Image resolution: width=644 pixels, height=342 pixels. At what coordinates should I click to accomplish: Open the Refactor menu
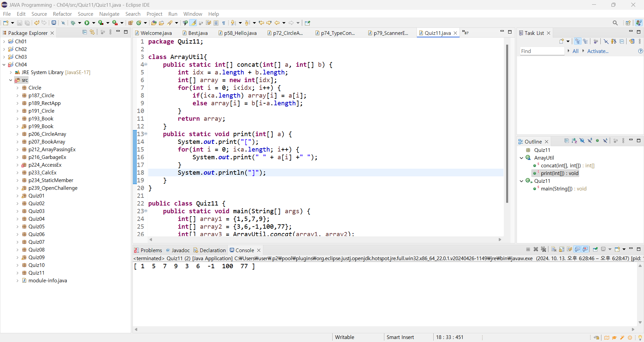click(x=62, y=14)
